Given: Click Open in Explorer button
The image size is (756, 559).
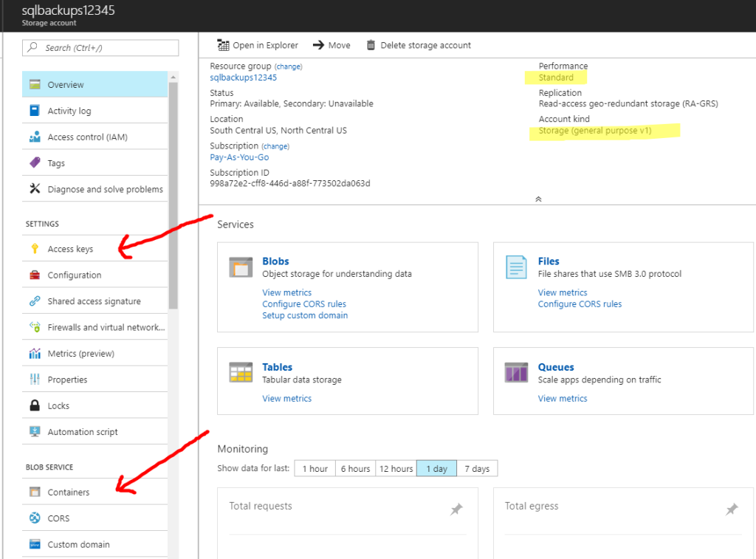Looking at the screenshot, I should tap(258, 45).
